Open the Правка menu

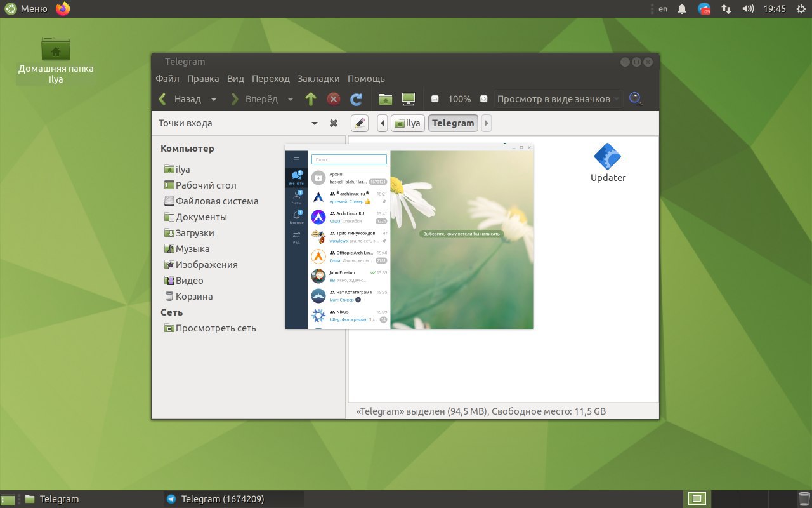[203, 79]
